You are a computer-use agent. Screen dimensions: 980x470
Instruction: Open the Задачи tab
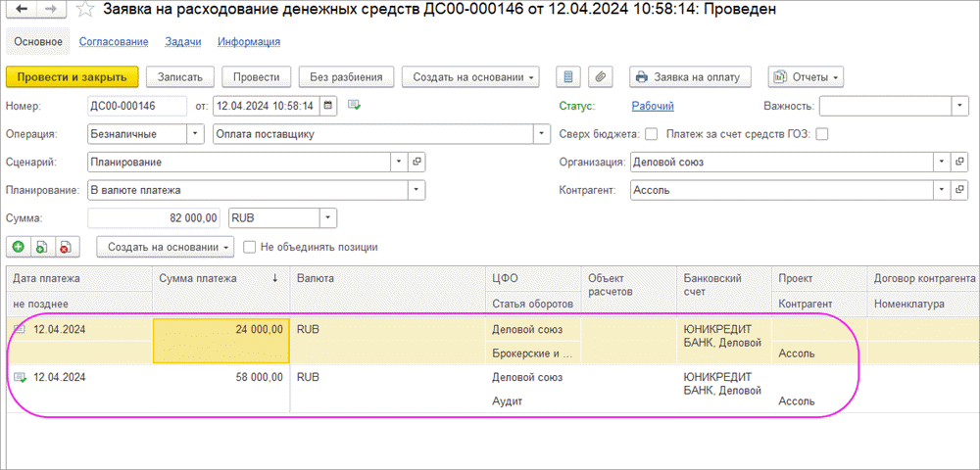click(182, 42)
